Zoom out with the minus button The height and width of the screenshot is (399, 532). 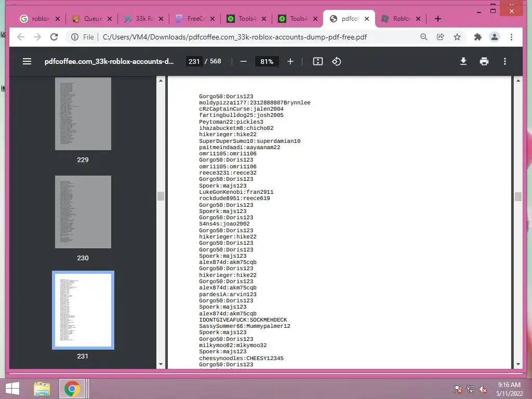(x=243, y=61)
